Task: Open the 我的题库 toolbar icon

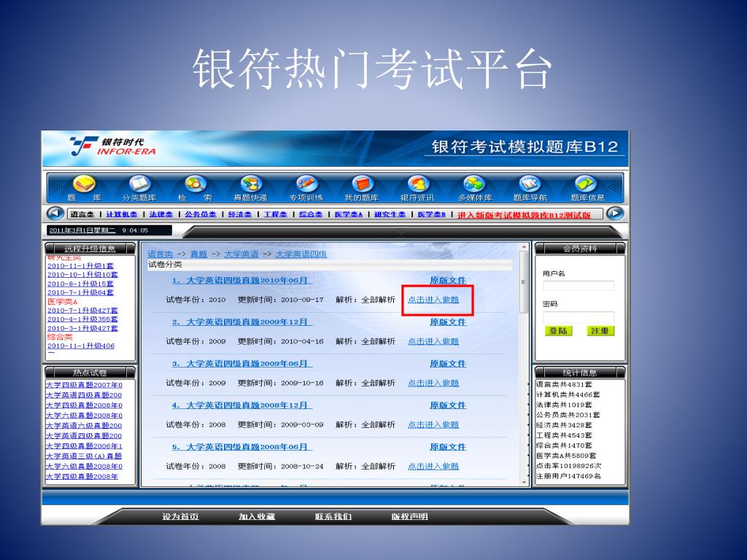Action: (362, 188)
